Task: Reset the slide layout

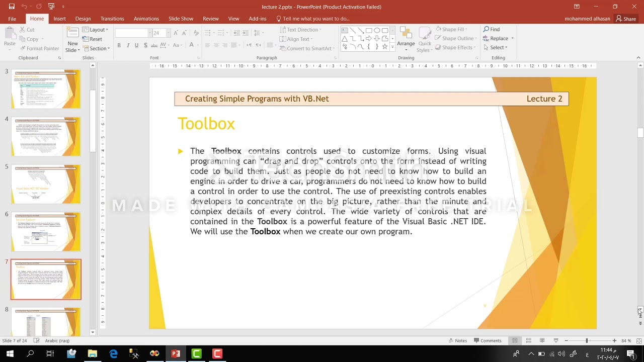Action: pyautogui.click(x=92, y=39)
